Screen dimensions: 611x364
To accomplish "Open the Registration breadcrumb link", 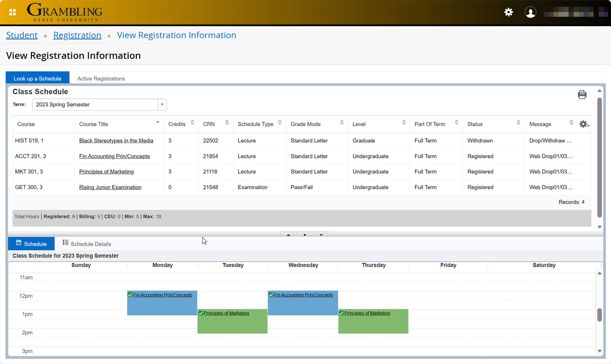I will [x=77, y=35].
